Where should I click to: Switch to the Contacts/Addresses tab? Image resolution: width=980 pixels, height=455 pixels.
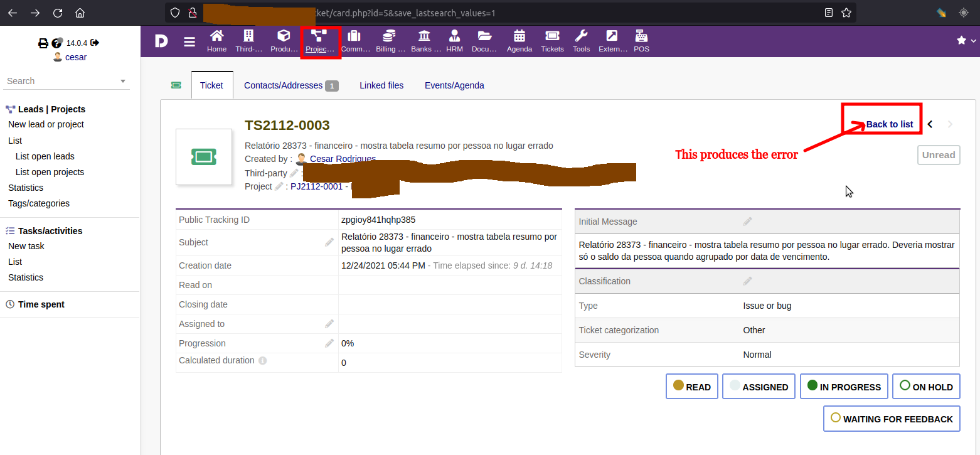282,85
